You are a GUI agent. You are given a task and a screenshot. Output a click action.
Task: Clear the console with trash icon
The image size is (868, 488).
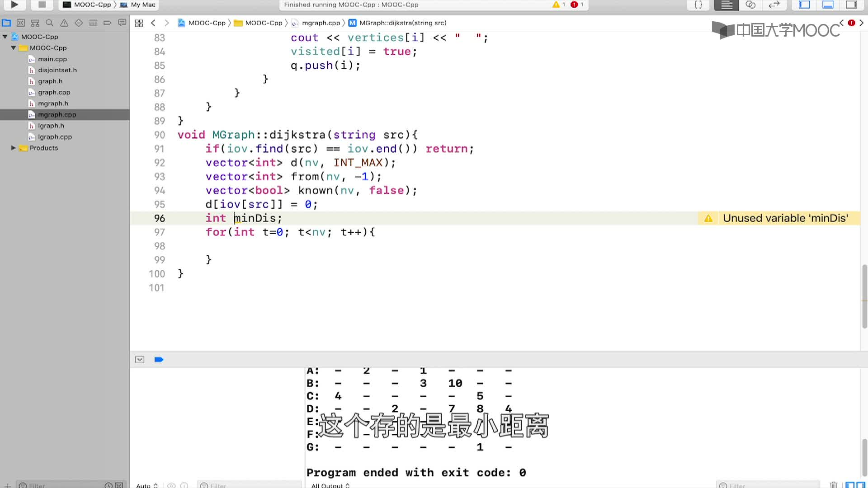834,485
